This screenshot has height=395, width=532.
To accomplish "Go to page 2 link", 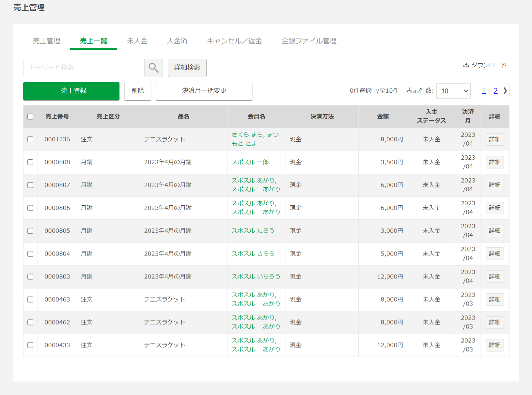I will [x=495, y=91].
